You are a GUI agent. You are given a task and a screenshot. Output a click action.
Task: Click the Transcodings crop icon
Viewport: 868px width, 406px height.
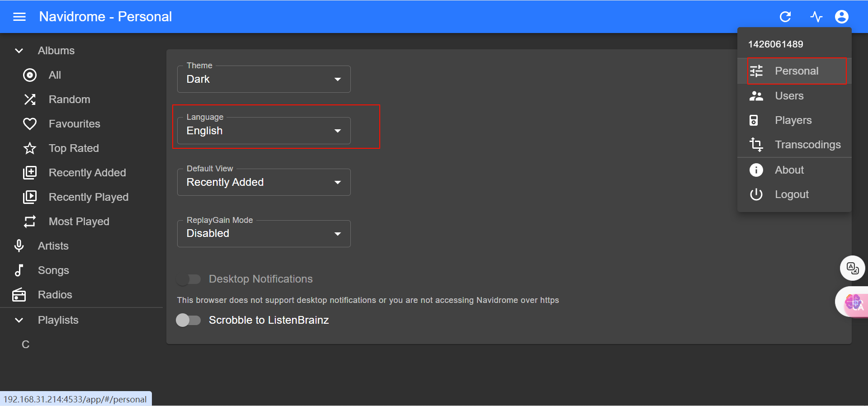click(756, 145)
